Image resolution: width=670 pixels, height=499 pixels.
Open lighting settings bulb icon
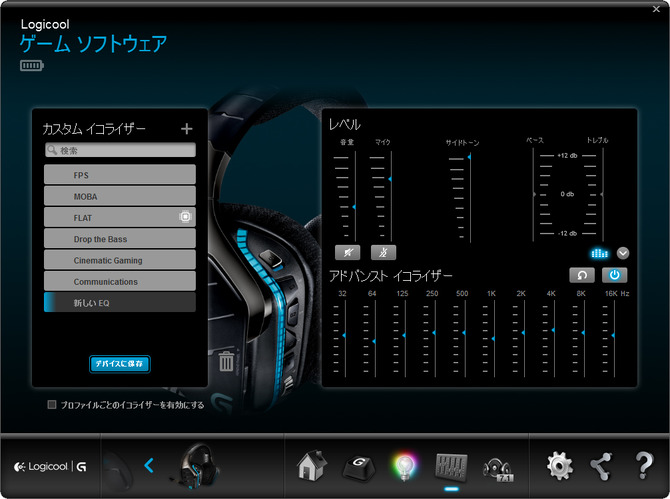click(404, 467)
